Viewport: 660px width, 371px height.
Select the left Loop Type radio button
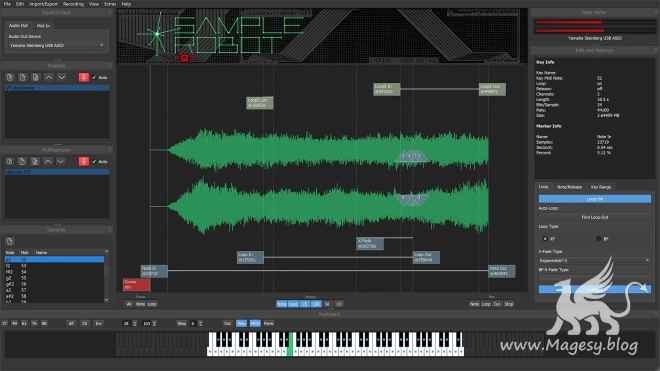[546, 239]
